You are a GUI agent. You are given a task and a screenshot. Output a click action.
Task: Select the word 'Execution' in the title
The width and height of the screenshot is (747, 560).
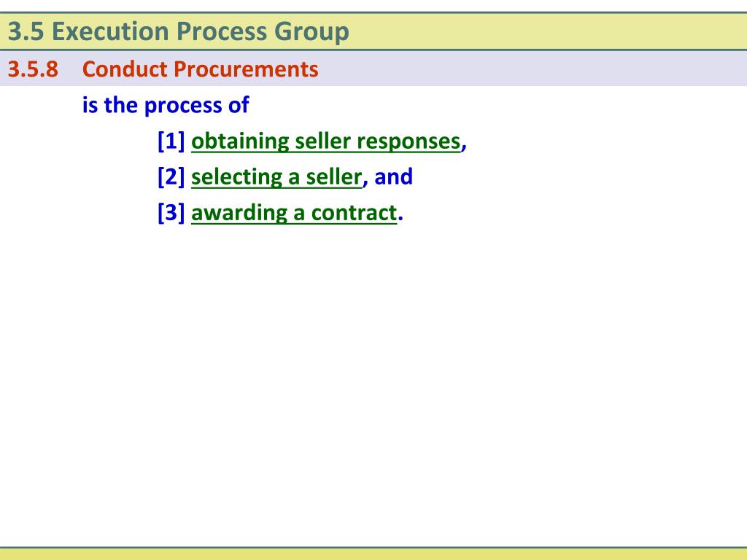111,31
